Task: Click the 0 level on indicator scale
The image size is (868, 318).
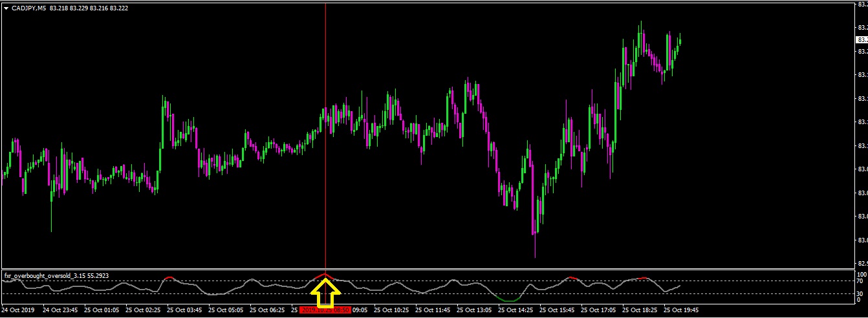Action: 858,300
